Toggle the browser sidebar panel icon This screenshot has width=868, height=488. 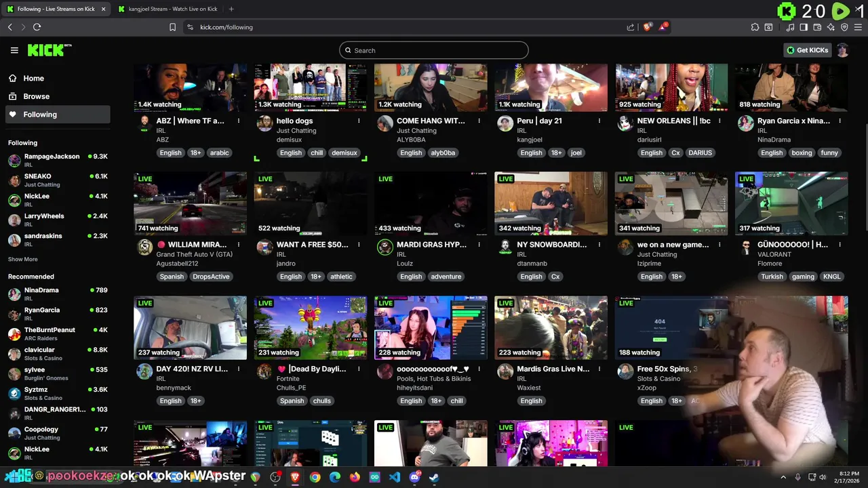click(804, 27)
